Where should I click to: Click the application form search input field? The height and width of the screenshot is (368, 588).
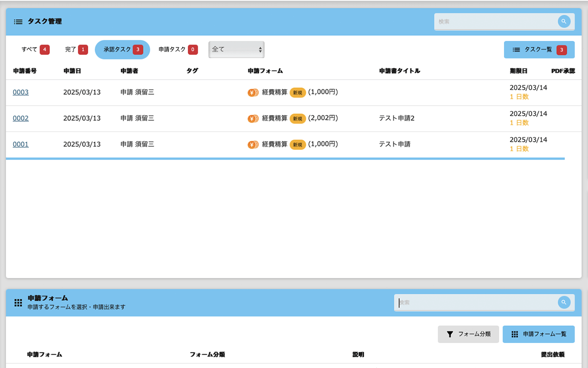click(475, 303)
